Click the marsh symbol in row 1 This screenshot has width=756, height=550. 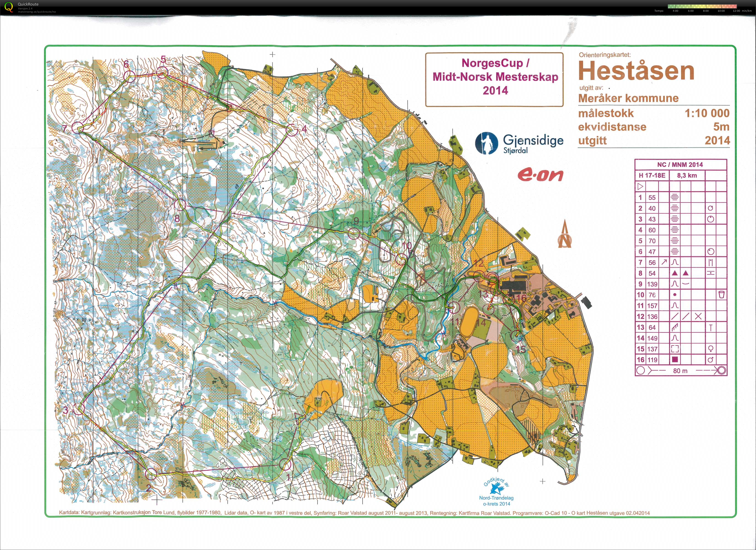pyautogui.click(x=675, y=197)
